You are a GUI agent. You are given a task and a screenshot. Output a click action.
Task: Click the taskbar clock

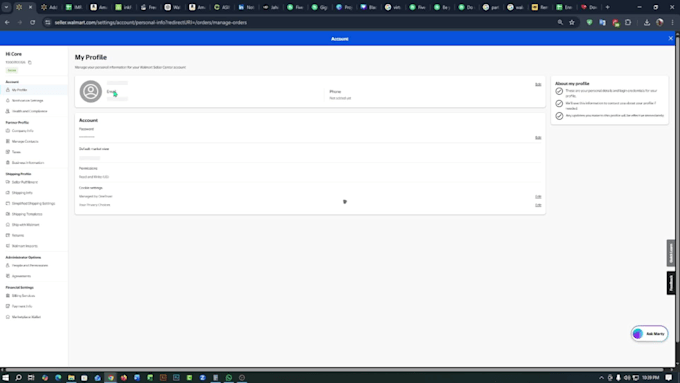pos(651,378)
